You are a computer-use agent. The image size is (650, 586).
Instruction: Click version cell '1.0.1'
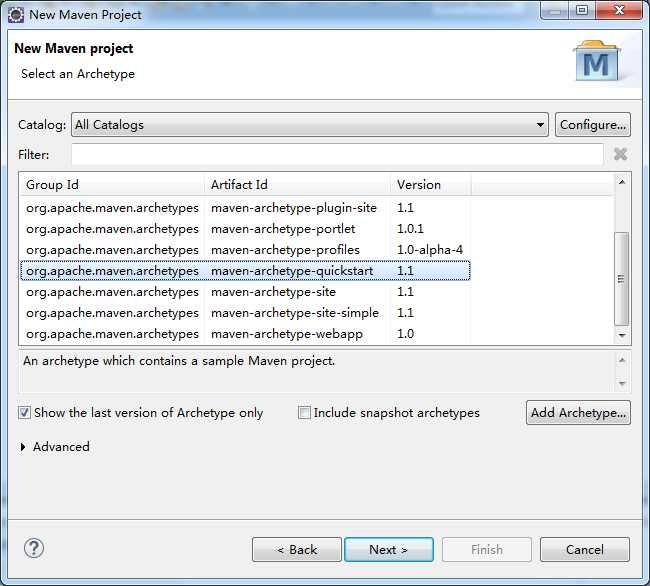[410, 229]
